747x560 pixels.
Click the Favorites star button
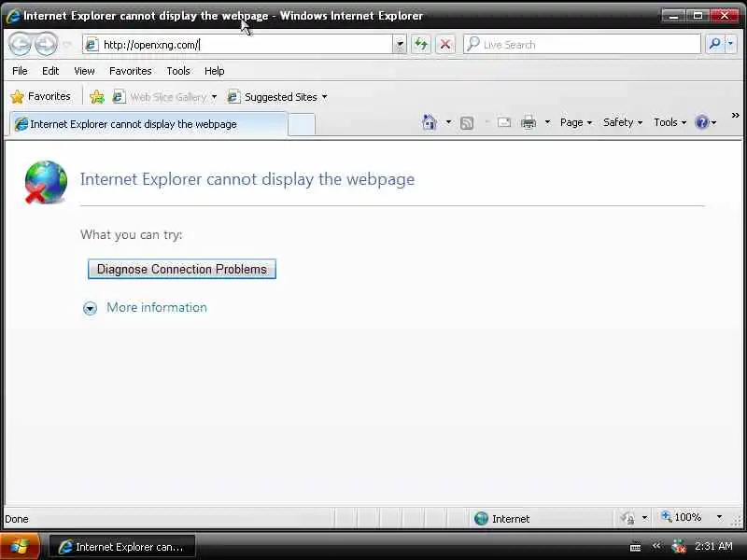pyautogui.click(x=40, y=97)
